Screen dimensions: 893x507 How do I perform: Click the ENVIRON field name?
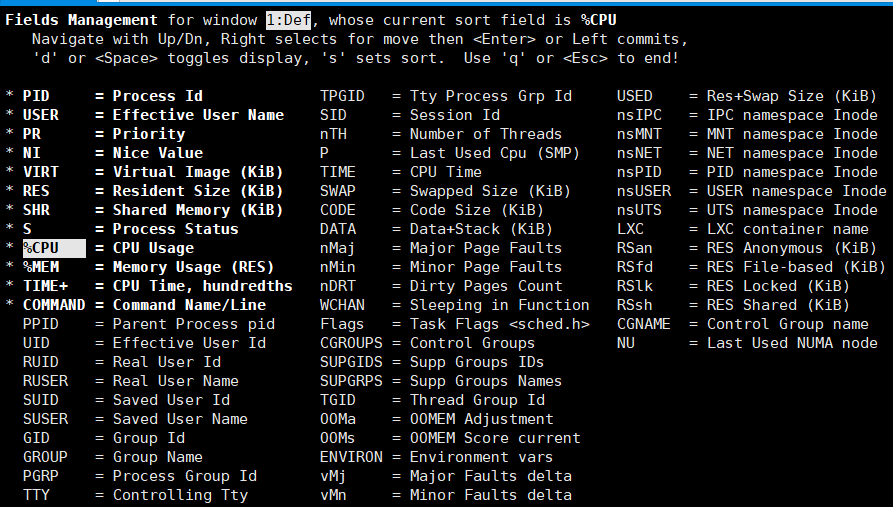point(351,457)
